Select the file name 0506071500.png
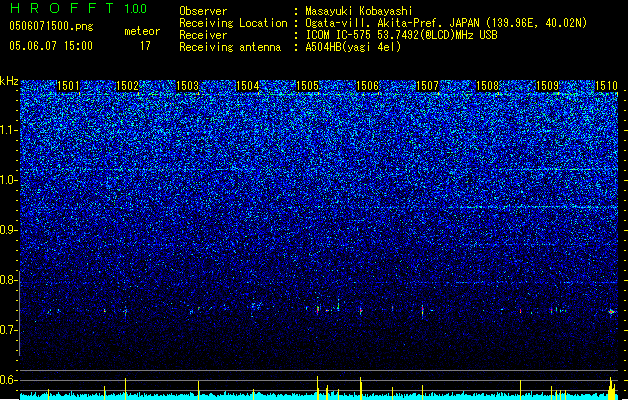 [51, 26]
